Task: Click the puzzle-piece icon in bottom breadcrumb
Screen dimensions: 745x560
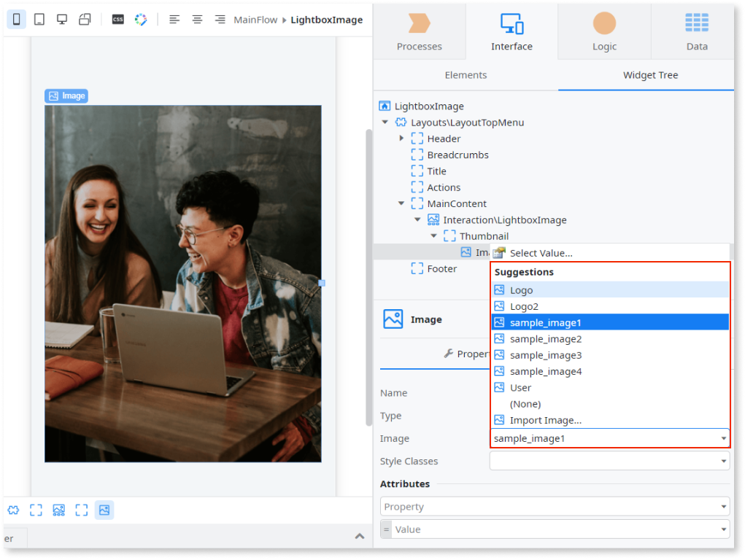Action: [x=14, y=510]
